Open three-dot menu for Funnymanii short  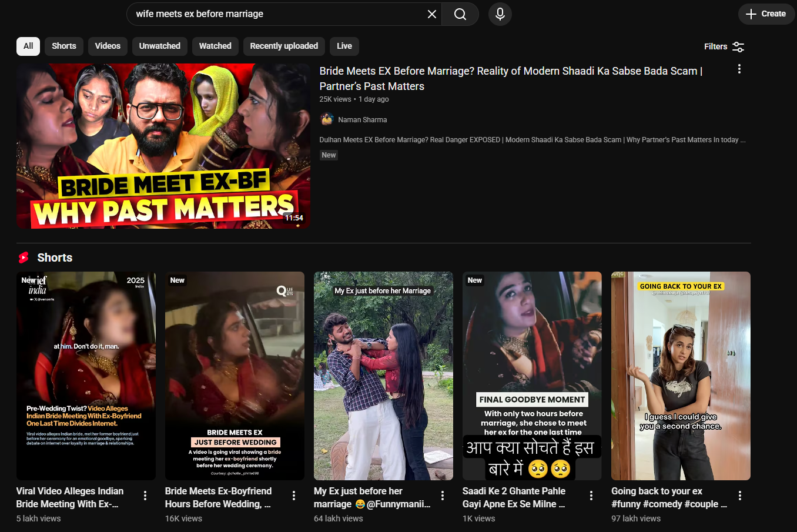pos(443,496)
